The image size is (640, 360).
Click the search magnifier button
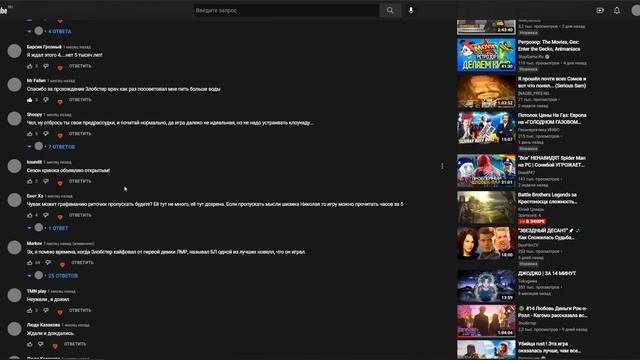[x=390, y=10]
